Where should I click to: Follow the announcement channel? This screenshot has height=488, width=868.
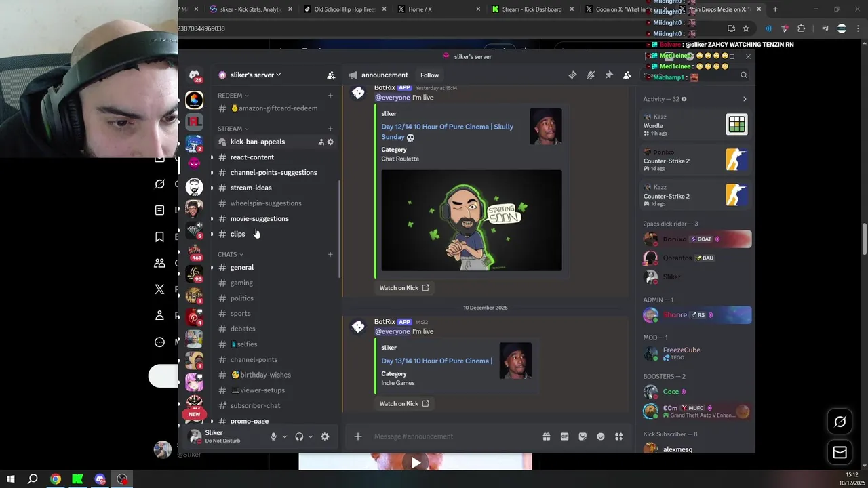(x=429, y=75)
